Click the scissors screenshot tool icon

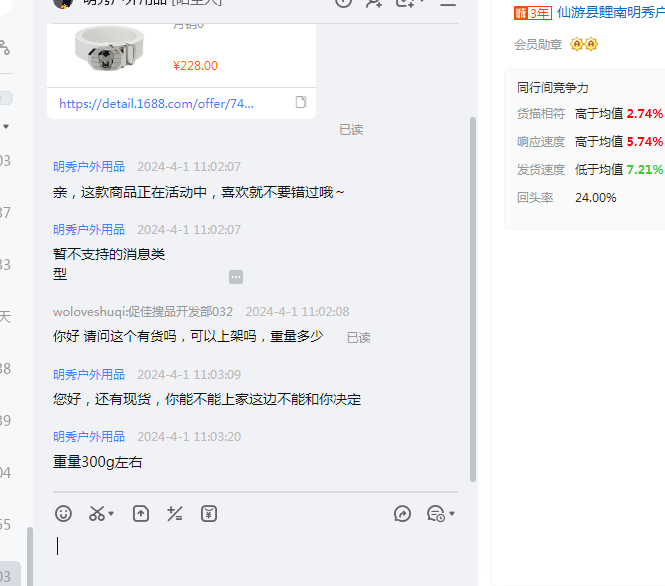pyautogui.click(x=97, y=513)
